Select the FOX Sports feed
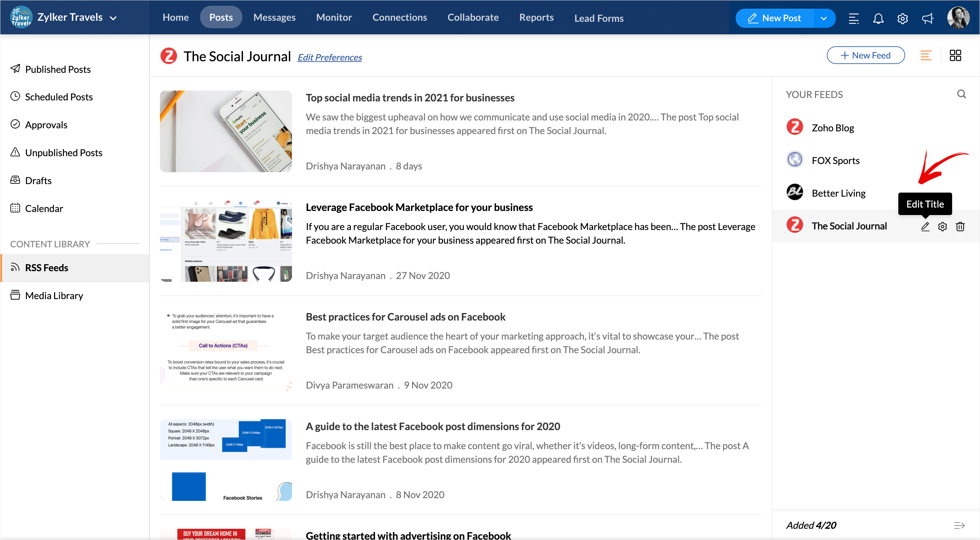The height and width of the screenshot is (540, 980). [x=835, y=161]
